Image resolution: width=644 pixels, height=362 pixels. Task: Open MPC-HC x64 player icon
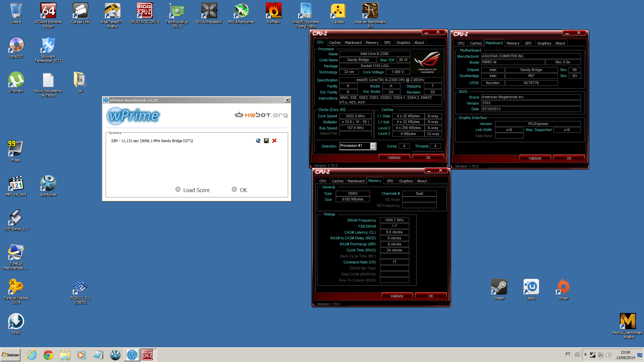click(16, 186)
